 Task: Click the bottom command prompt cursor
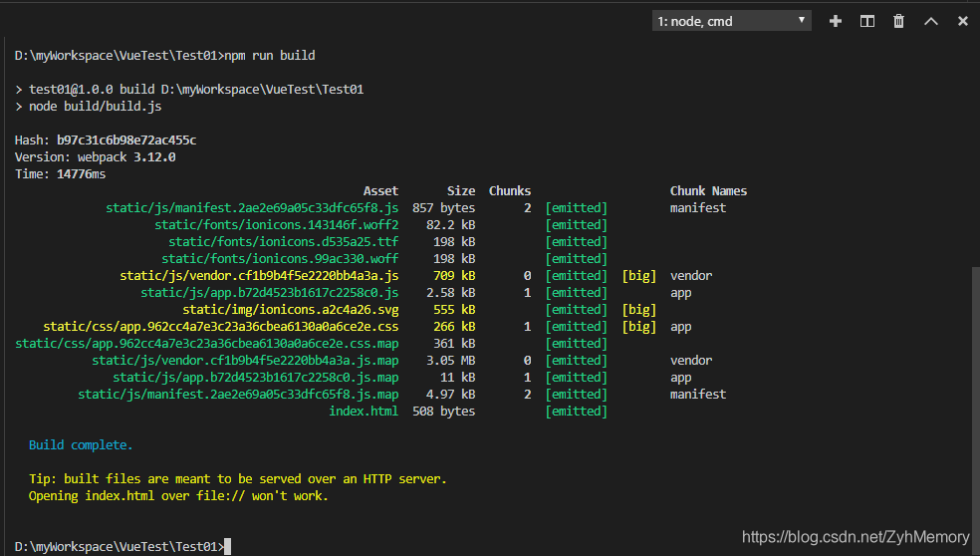tap(227, 547)
